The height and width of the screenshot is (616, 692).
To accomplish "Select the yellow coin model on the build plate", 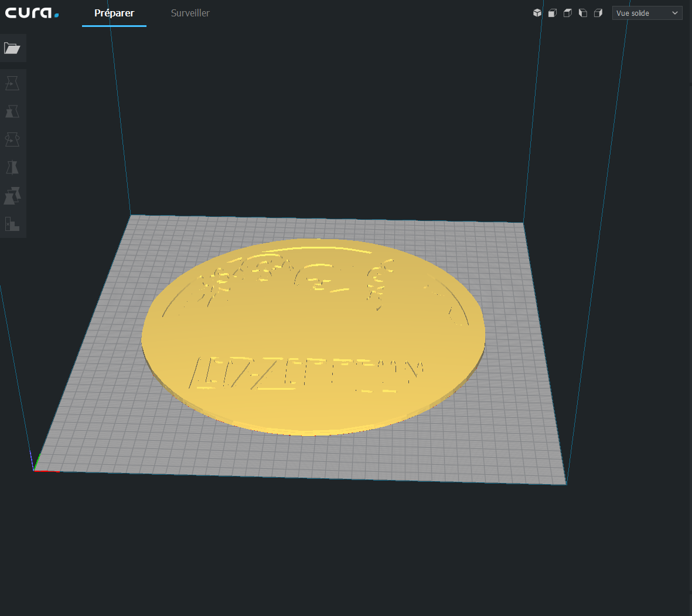I will pos(313,338).
